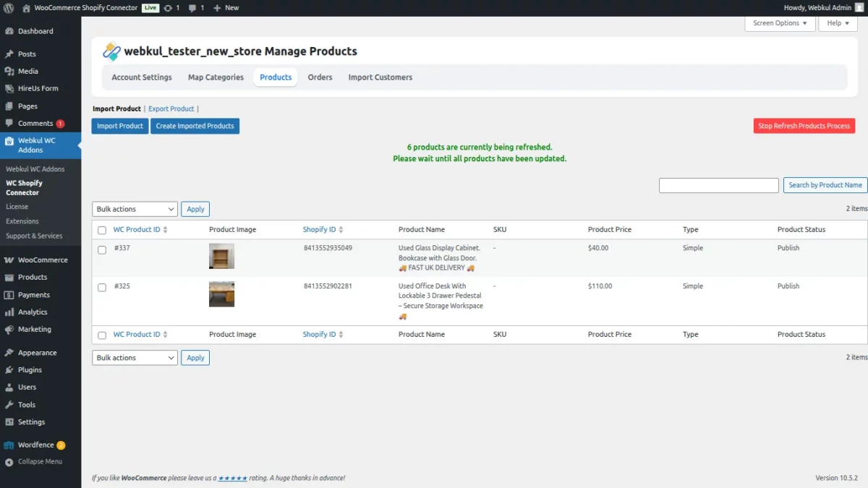The image size is (868, 488).
Task: Click the WordPress logo in the admin bar
Action: tap(8, 7)
